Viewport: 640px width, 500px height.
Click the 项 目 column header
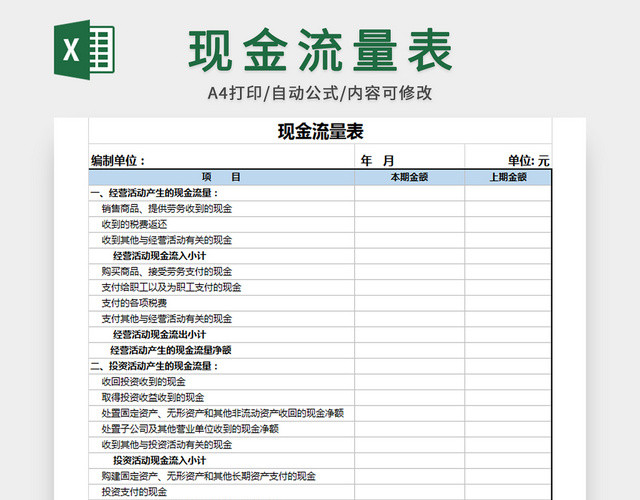click(222, 177)
